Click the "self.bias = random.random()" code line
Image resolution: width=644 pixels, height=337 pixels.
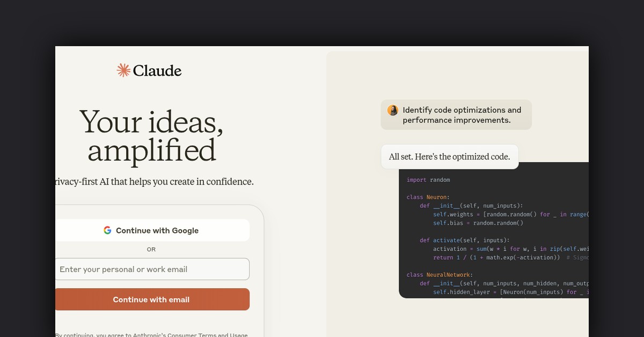pos(478,223)
